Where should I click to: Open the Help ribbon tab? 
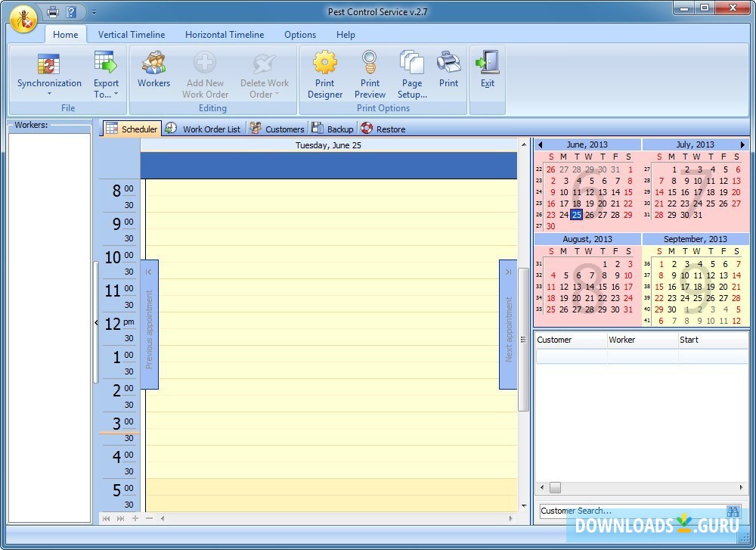tap(345, 35)
